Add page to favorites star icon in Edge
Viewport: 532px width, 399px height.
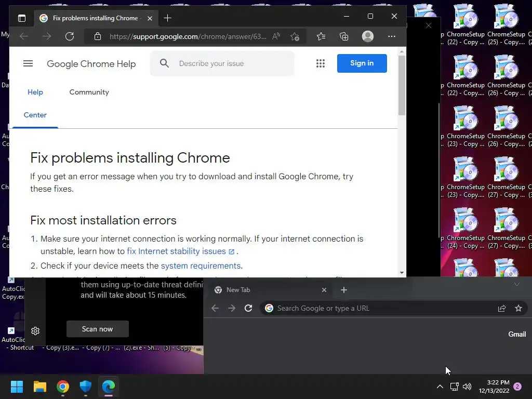point(295,36)
